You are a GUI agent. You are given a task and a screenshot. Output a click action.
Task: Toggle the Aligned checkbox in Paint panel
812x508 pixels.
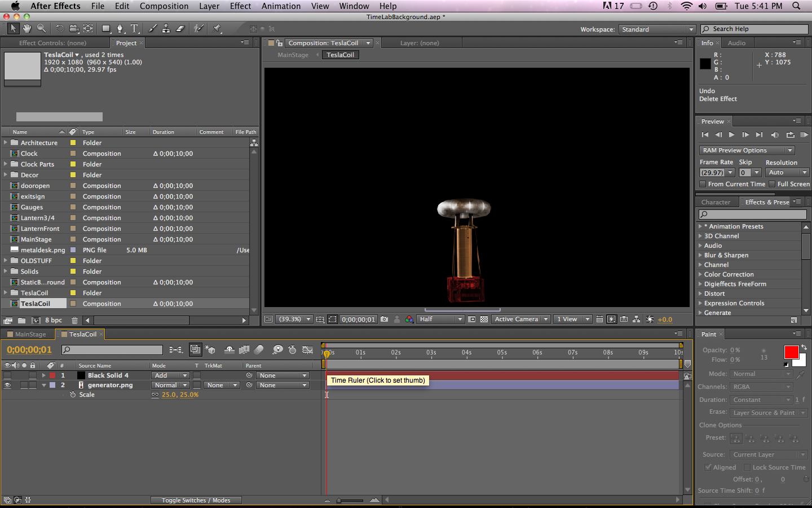coord(708,467)
